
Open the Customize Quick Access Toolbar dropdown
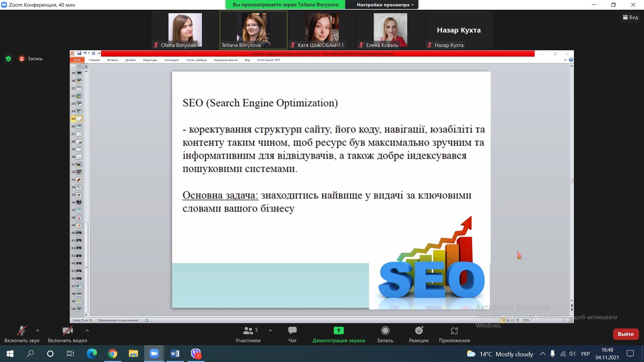(99, 53)
